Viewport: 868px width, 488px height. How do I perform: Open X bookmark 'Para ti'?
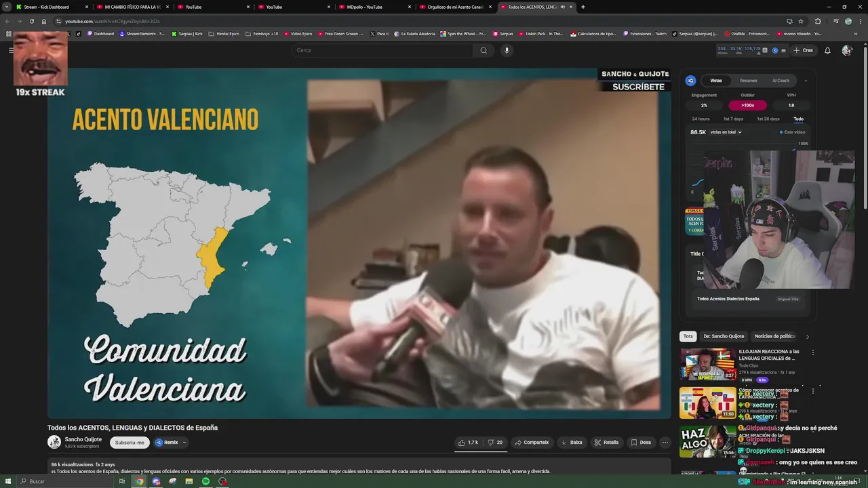click(x=379, y=33)
